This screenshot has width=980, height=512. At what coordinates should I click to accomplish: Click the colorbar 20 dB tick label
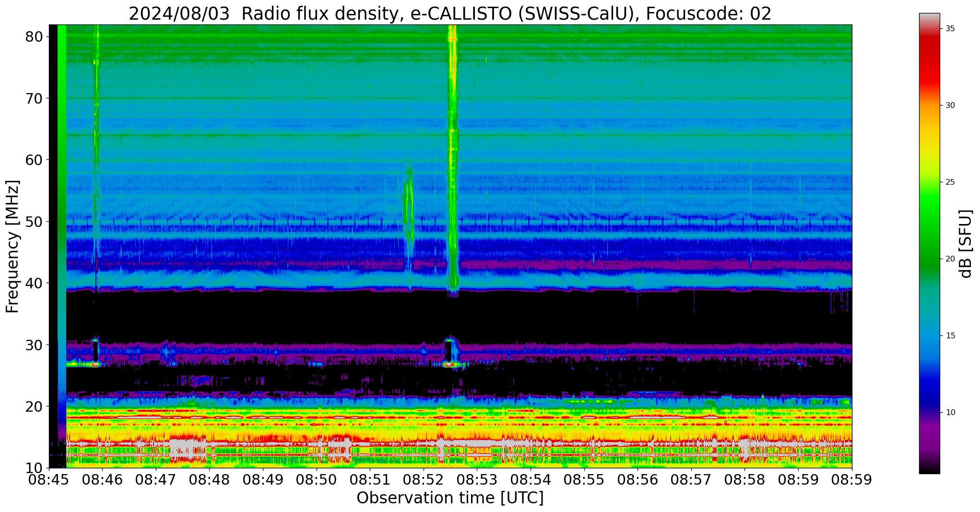point(950,259)
